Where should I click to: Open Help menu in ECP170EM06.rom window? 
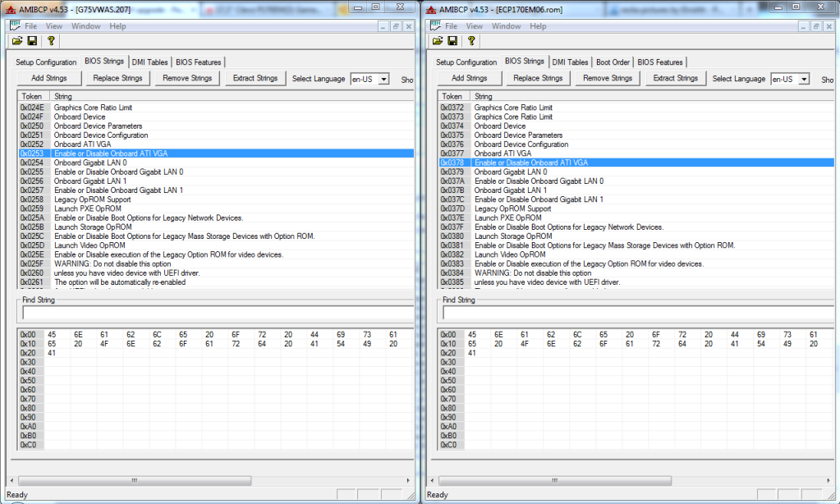coord(538,26)
